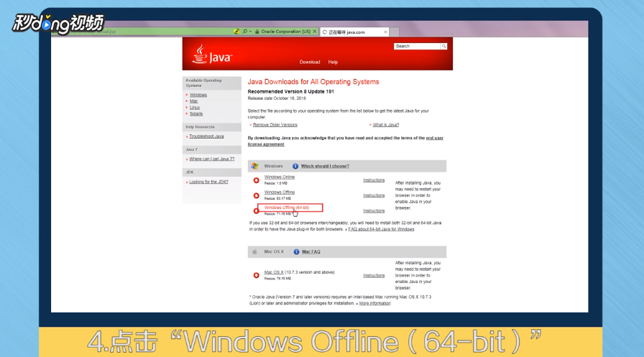This screenshot has height=357, width=644.
Task: Open Instructions for Windows Offline 64-bit
Action: (374, 211)
